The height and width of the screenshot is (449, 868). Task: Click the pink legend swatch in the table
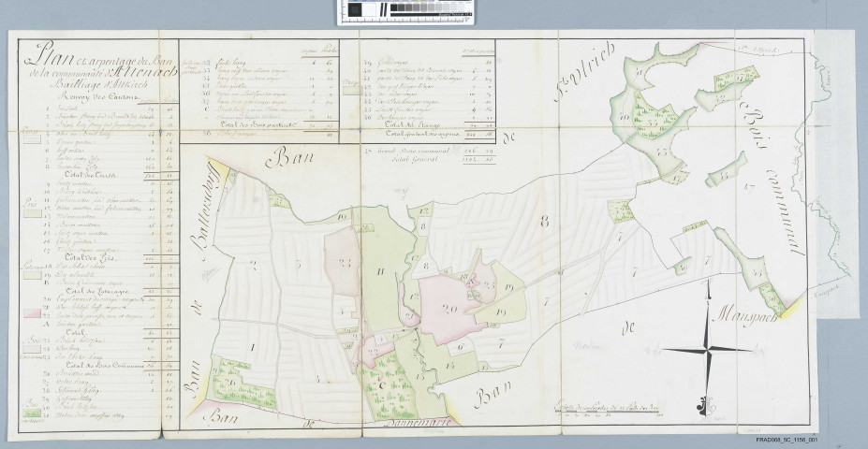(x=33, y=313)
